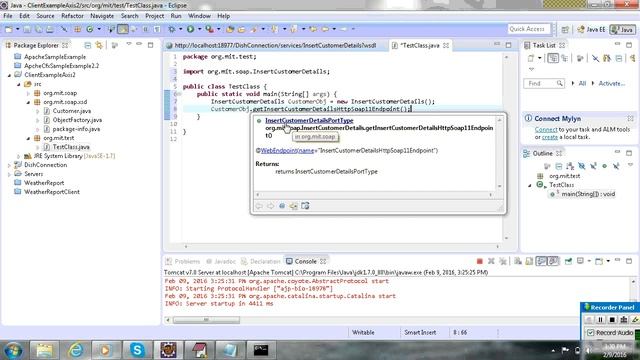Click the Pin Console icon
Image resolution: width=640 pixels, height=360 pixels.
coord(568,261)
